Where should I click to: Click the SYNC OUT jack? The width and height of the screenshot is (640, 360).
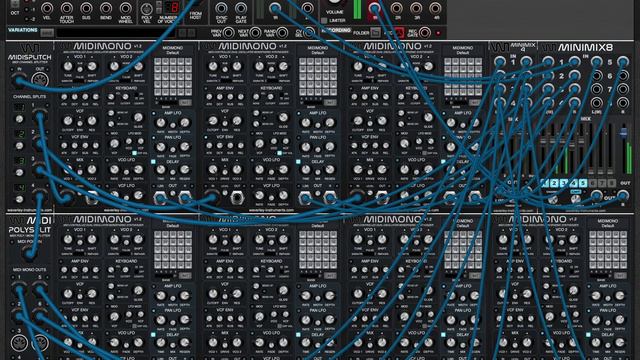click(221, 8)
